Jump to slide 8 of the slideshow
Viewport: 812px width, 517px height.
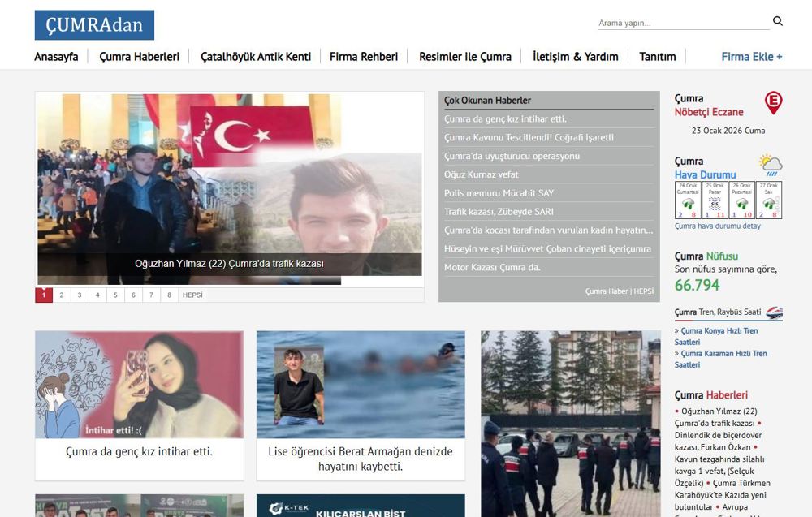tap(169, 295)
